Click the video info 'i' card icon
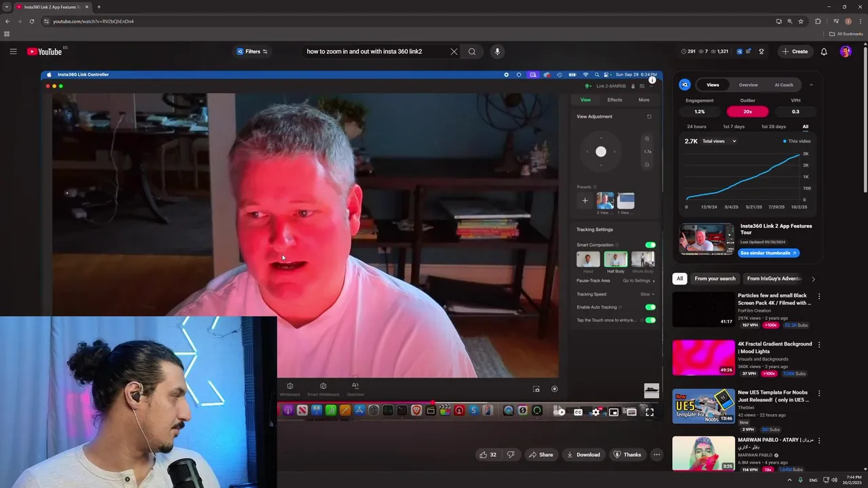The image size is (868, 488). pos(652,80)
